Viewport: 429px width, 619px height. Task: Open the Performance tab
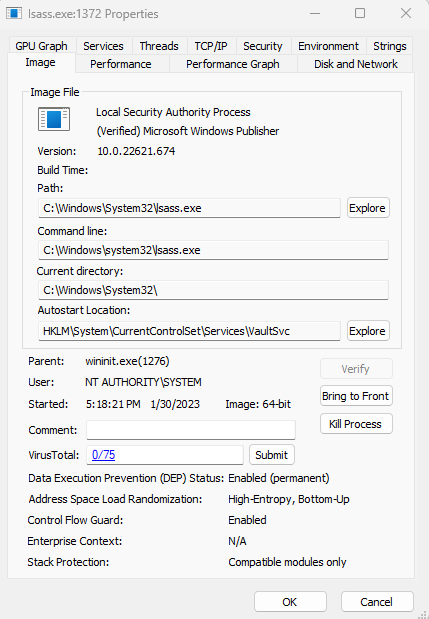pos(121,64)
